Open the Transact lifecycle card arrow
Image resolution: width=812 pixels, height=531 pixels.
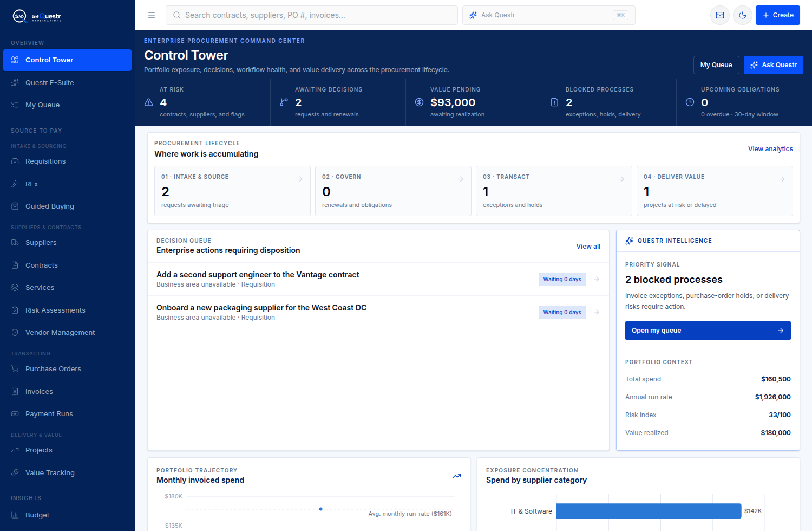[x=621, y=179]
